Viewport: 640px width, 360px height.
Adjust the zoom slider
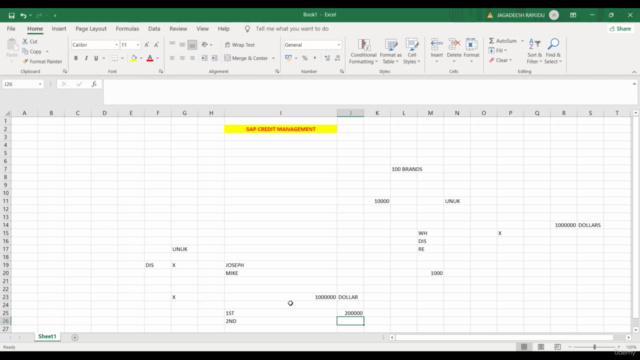pos(594,347)
